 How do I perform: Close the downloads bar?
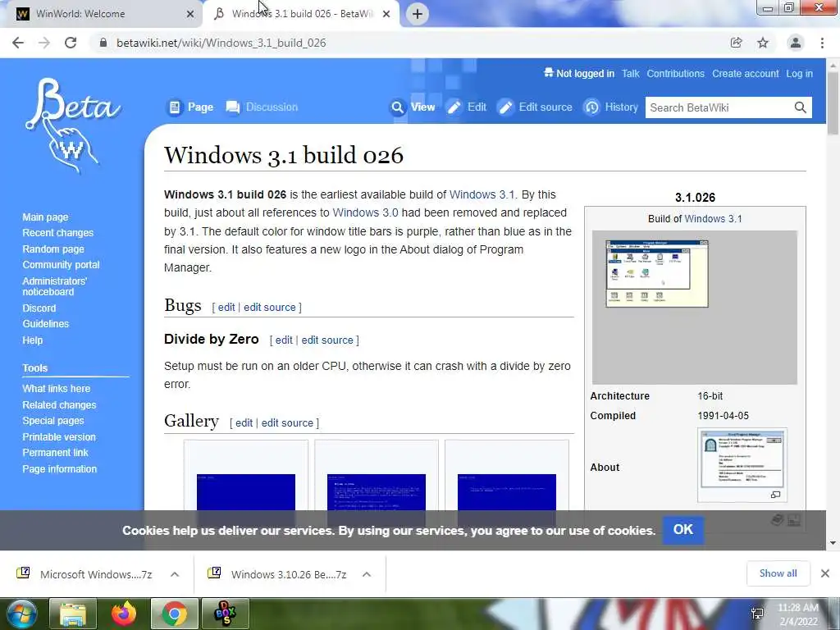(825, 573)
